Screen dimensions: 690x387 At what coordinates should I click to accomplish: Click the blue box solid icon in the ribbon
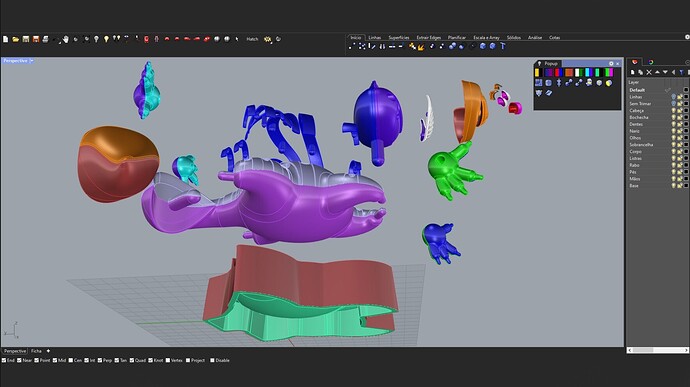[x=483, y=46]
